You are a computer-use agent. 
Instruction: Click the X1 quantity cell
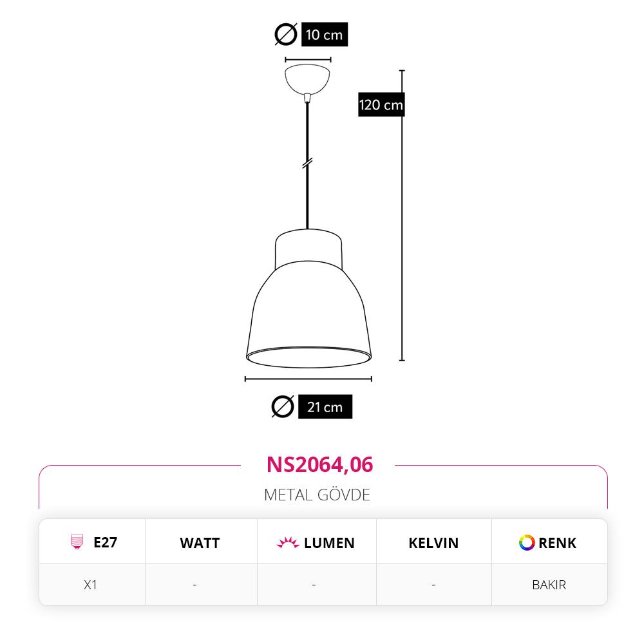coord(91,585)
